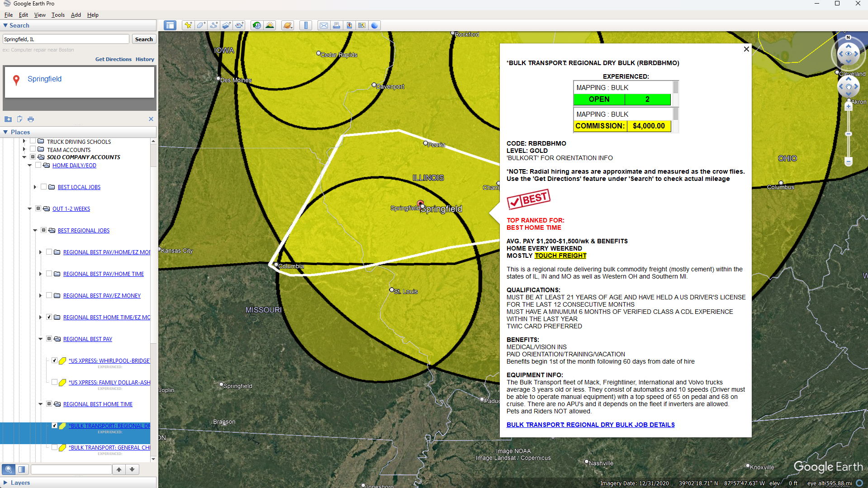Add a placemark with the pushpin tool

(x=188, y=25)
